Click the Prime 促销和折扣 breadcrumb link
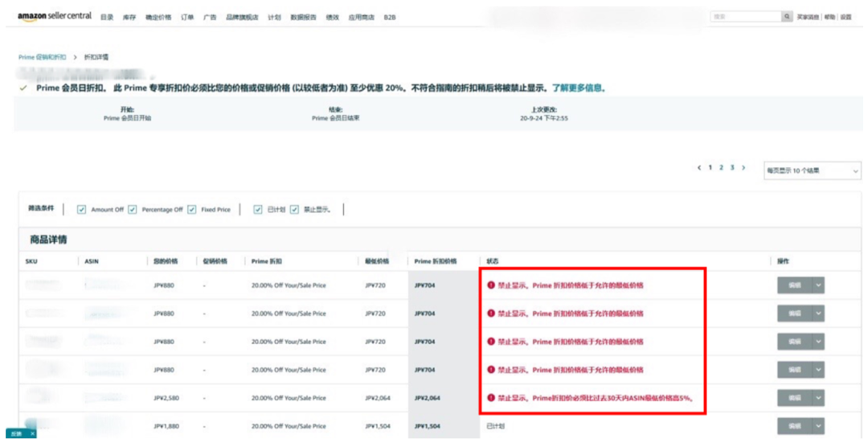868x447 pixels. pyautogui.click(x=42, y=57)
